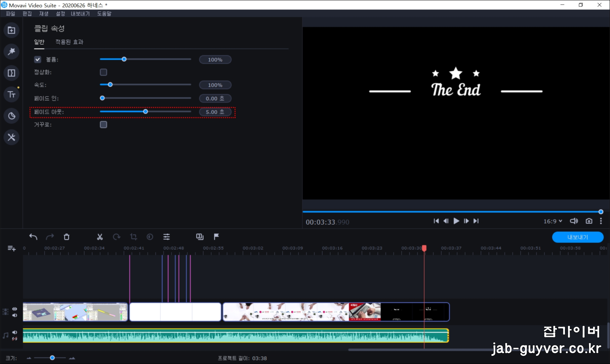610x364 pixels.
Task: Open the 내보내기 menu in menu bar
Action: 80,14
